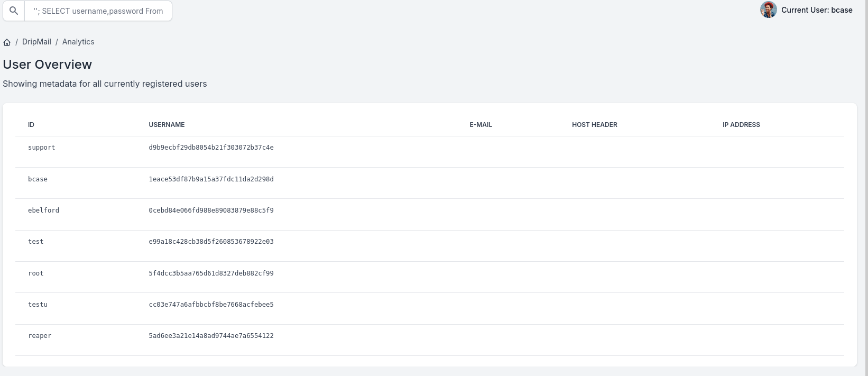The width and height of the screenshot is (868, 376).
Task: Click the E-MAIL column header
Action: pos(481,125)
